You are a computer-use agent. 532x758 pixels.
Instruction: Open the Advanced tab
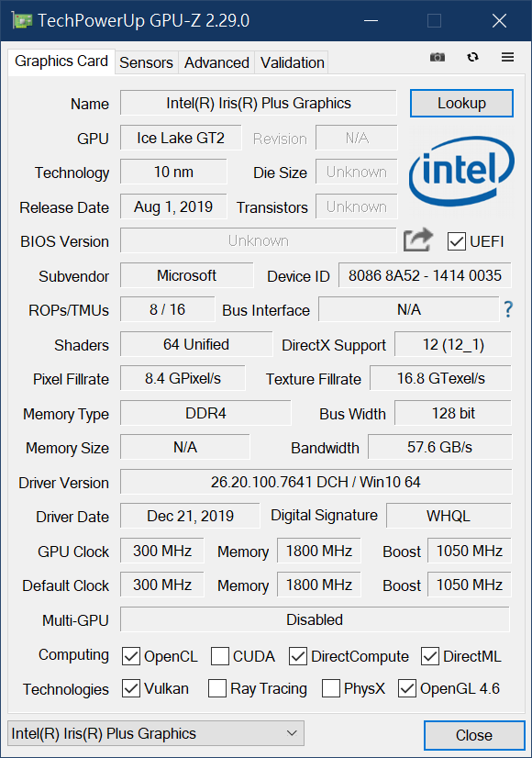tap(216, 62)
